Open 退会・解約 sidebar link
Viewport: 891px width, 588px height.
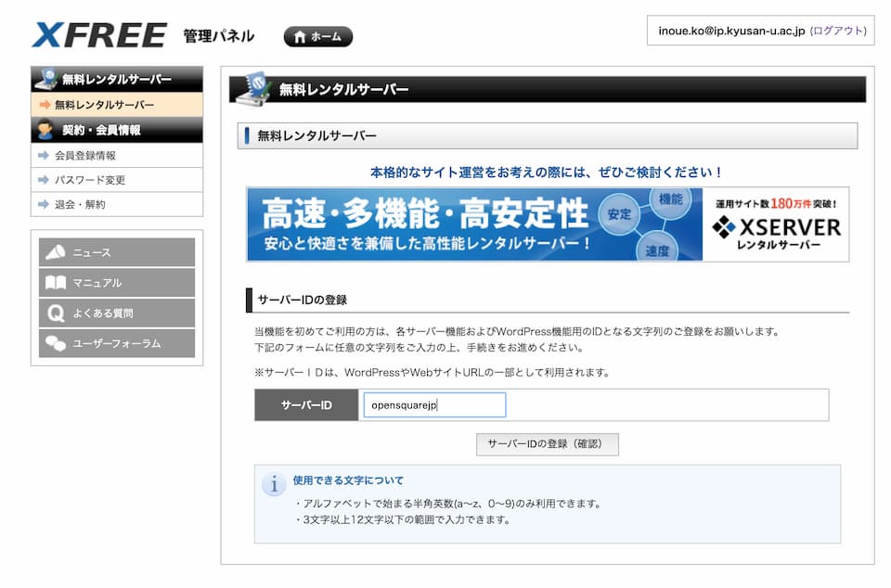point(80,204)
